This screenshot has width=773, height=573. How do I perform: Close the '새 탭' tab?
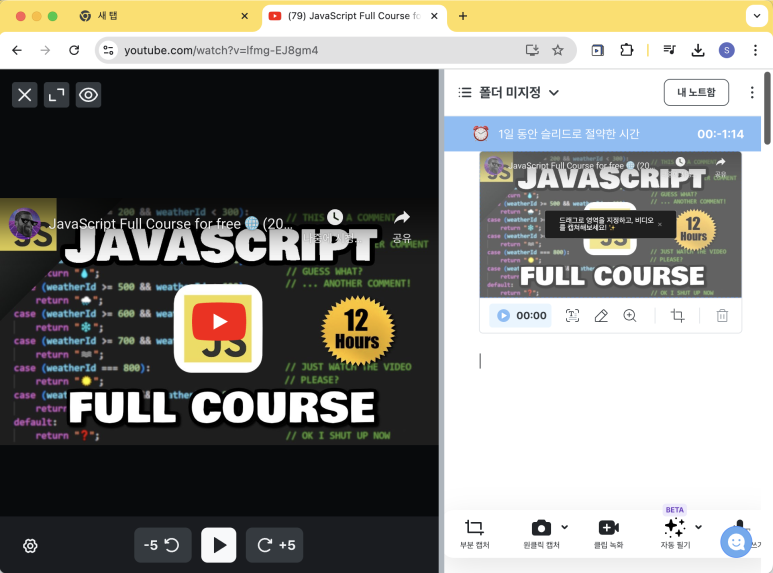tap(245, 16)
